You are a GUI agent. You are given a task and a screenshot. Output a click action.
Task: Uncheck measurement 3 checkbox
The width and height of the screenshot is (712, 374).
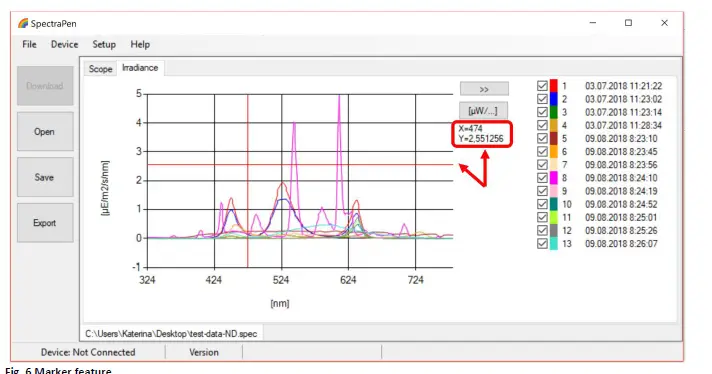tap(542, 112)
